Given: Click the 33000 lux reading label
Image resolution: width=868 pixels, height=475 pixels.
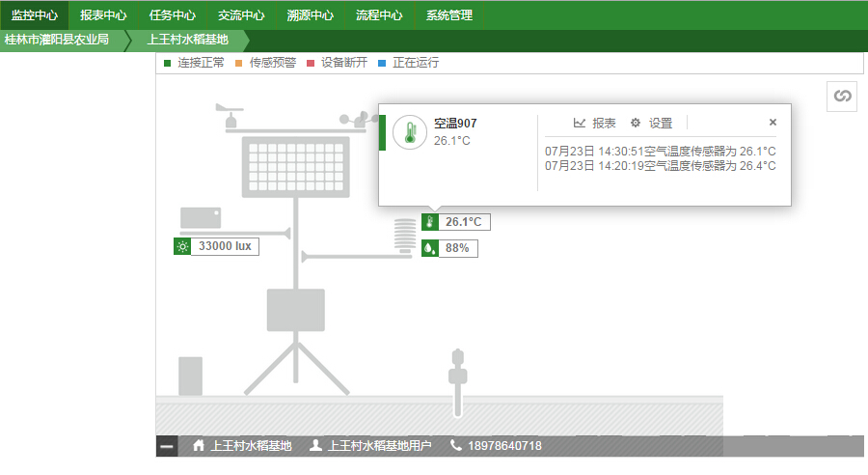Looking at the screenshot, I should (x=225, y=246).
